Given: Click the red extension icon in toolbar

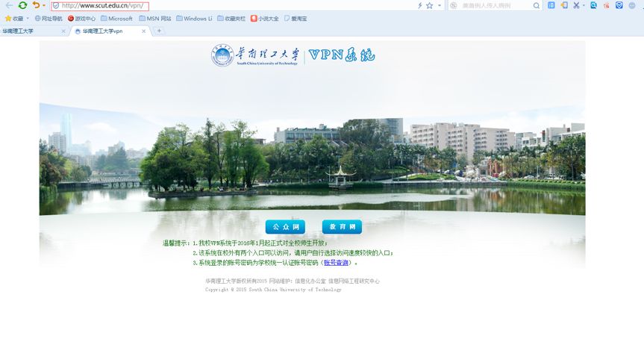Looking at the screenshot, I should click(x=606, y=6).
